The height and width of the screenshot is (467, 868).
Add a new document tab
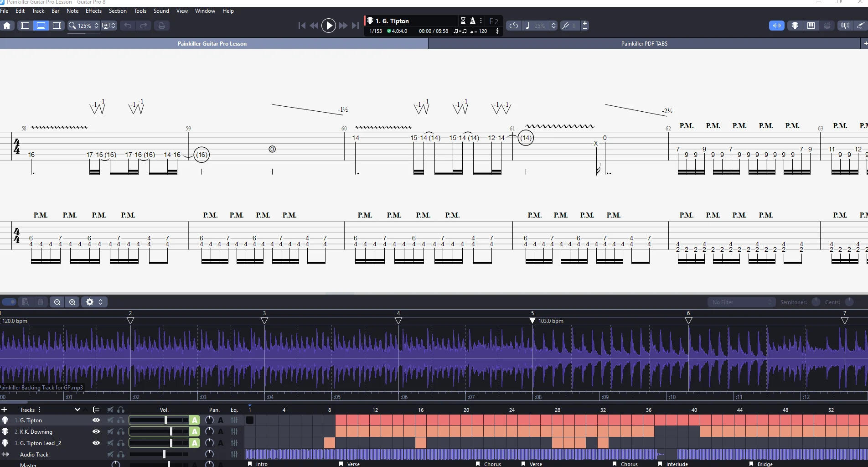865,44
